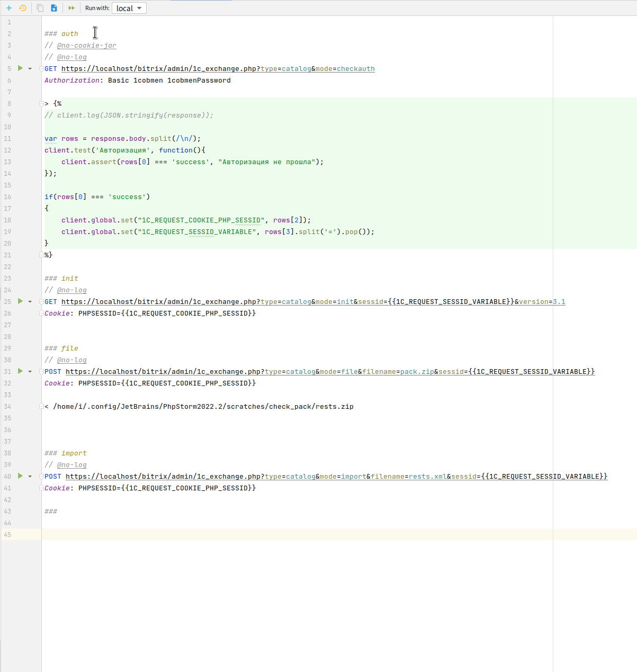Click the @no-log tag on line 39

pyautogui.click(x=72, y=465)
